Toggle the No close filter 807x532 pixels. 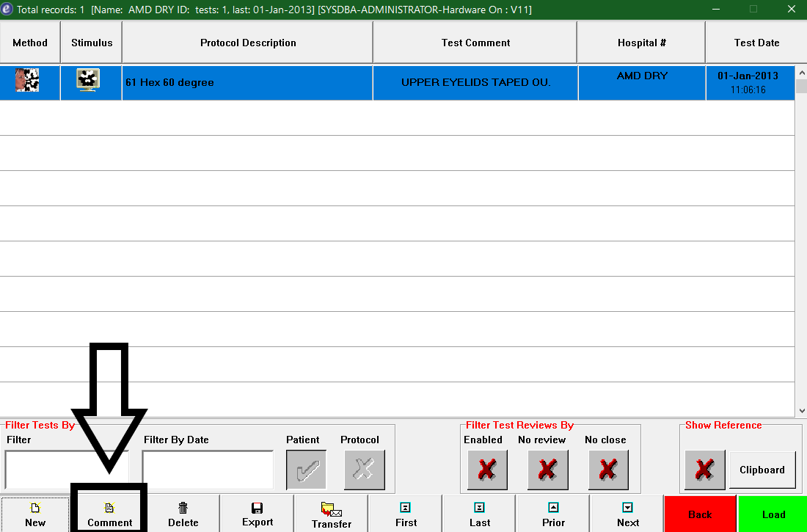tap(608, 470)
